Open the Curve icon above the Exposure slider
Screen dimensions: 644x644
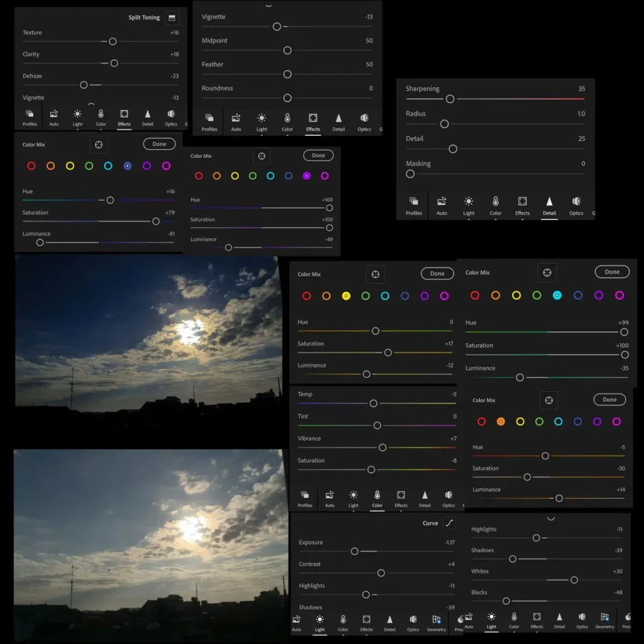point(449,523)
